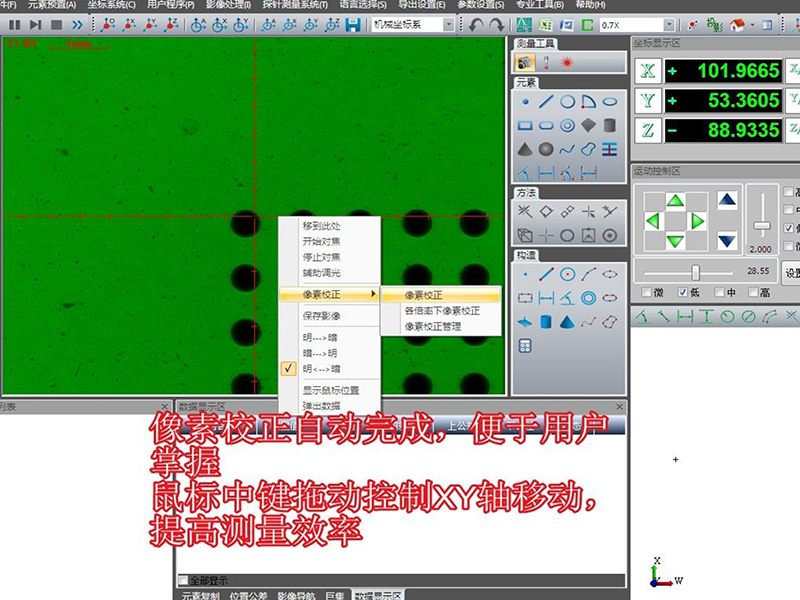Image resolution: width=800 pixels, height=600 pixels.
Task: Click the green distance dimension icon
Action: tap(685, 317)
